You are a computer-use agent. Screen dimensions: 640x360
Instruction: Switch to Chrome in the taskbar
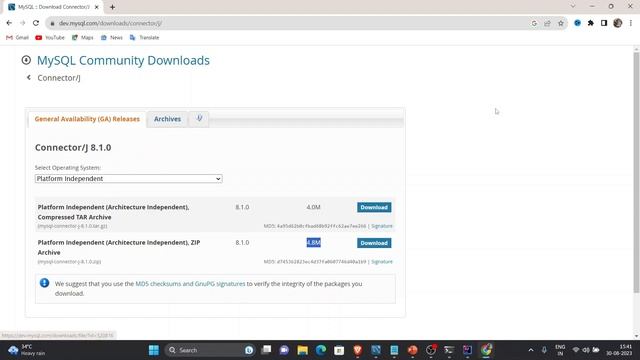[x=486, y=350]
